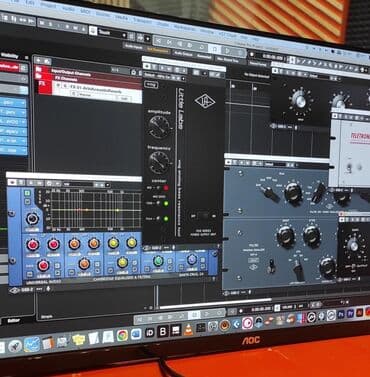The height and width of the screenshot is (377, 370).
Task: Open Launchpad rocket icon in the Dock
Action: [x=15, y=346]
